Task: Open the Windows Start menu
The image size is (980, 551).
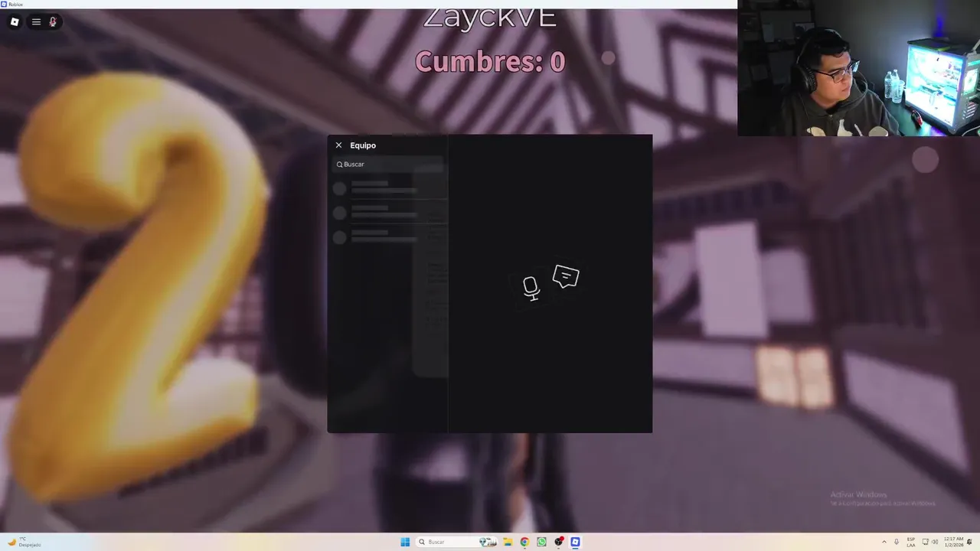Action: [x=405, y=542]
